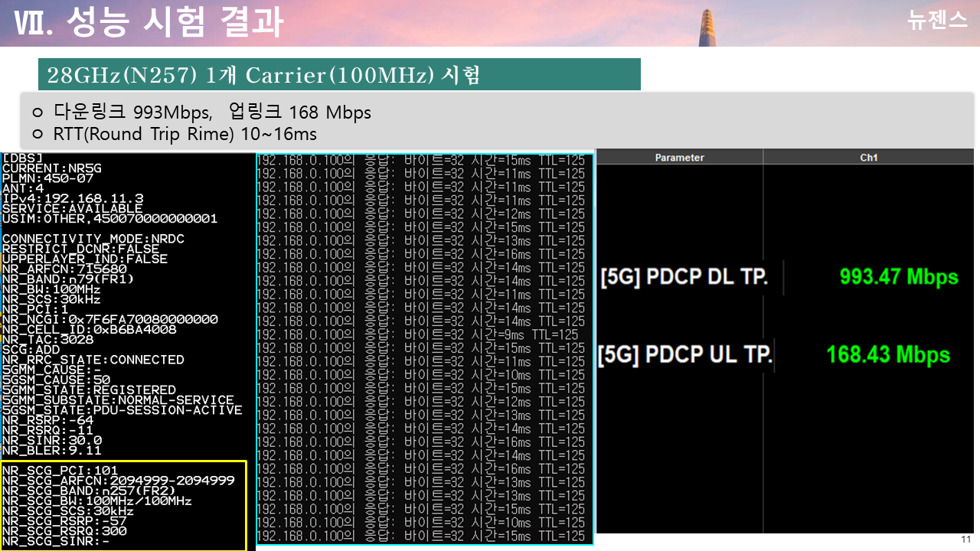This screenshot has height=551, width=980.
Task: Select the PLMN:450-07 terminal line
Action: click(47, 178)
